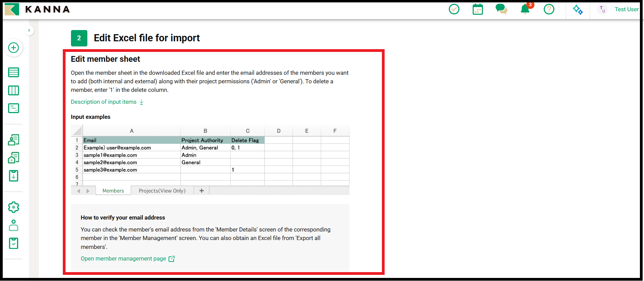
Task: Switch to Projects(View Only) sheet tab
Action: pyautogui.click(x=162, y=191)
